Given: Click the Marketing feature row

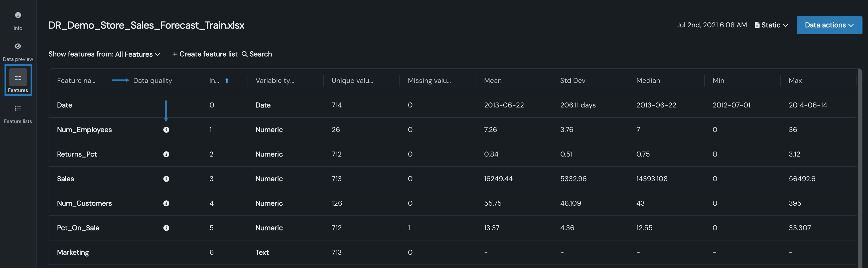Looking at the screenshot, I should tap(73, 252).
